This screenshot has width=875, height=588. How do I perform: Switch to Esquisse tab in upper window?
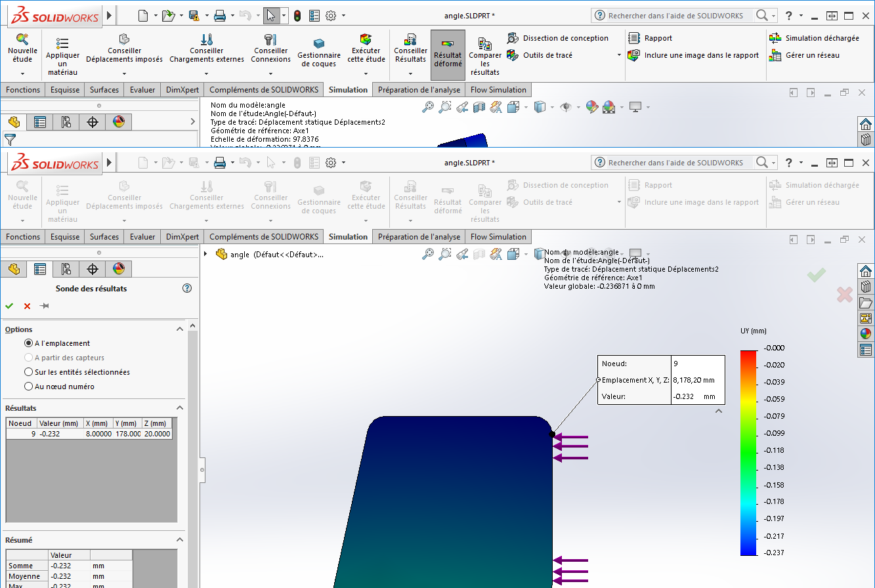[65, 90]
